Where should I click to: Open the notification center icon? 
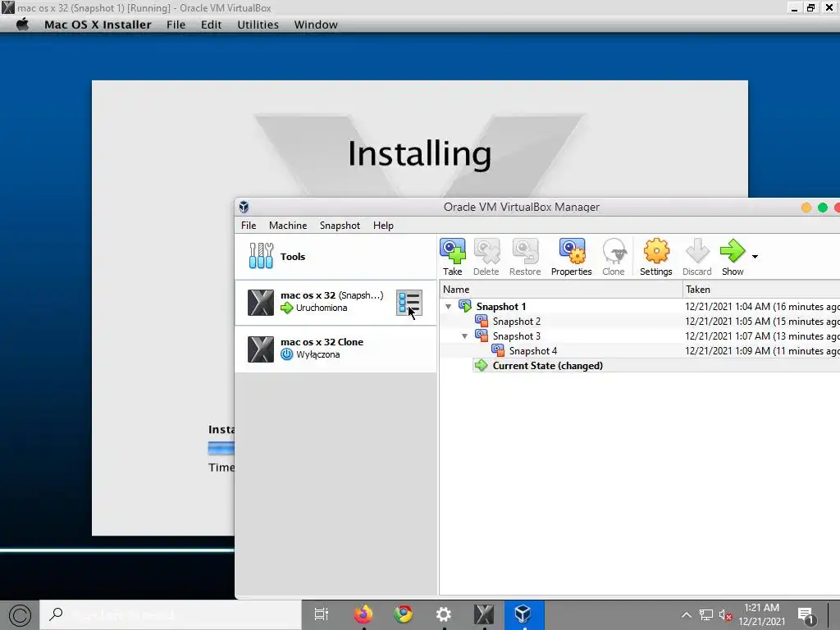click(x=806, y=616)
